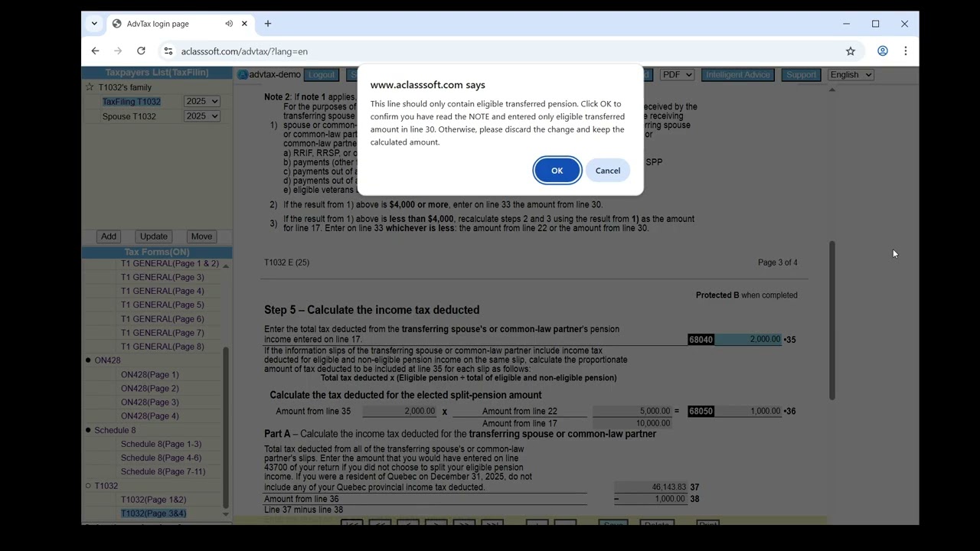Viewport: 980px width, 551px height.
Task: Open T1032(Page 1&2)
Action: click(153, 500)
